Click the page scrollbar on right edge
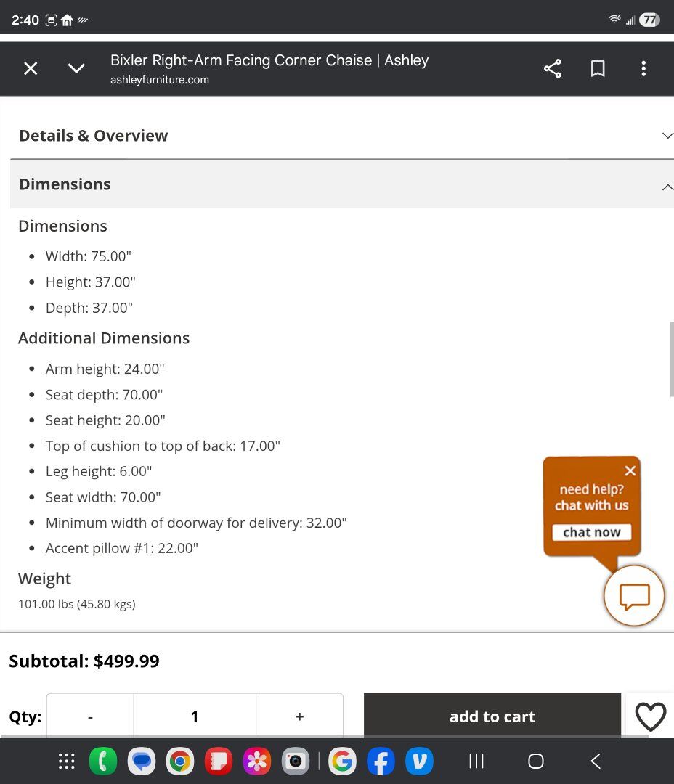The image size is (674, 784). click(x=671, y=359)
